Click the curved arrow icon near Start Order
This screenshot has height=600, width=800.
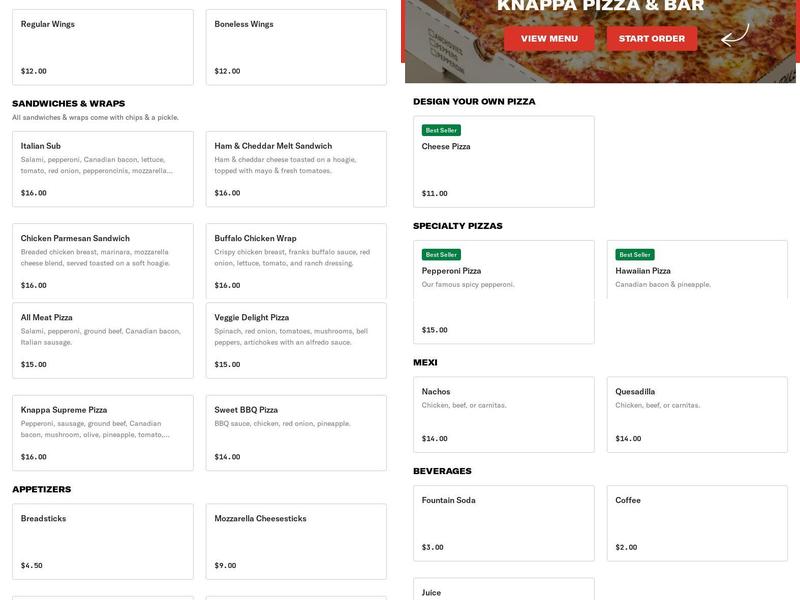(735, 36)
